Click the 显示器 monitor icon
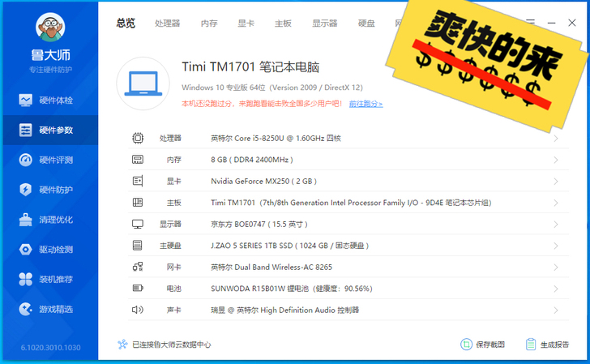This screenshot has height=364, width=590. 138,224
